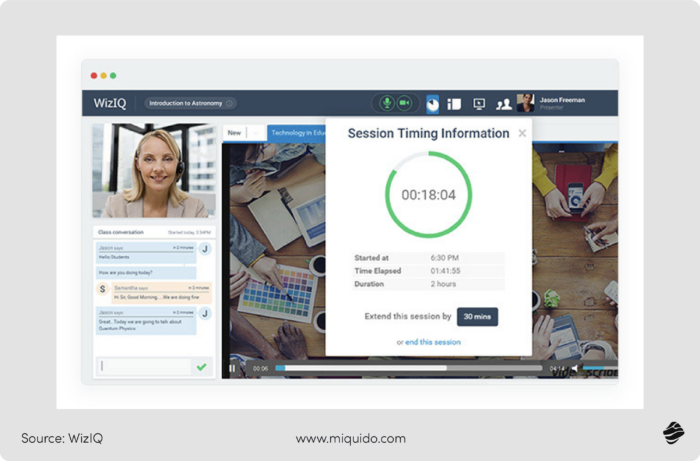Click the red window close dot

pos(94,75)
